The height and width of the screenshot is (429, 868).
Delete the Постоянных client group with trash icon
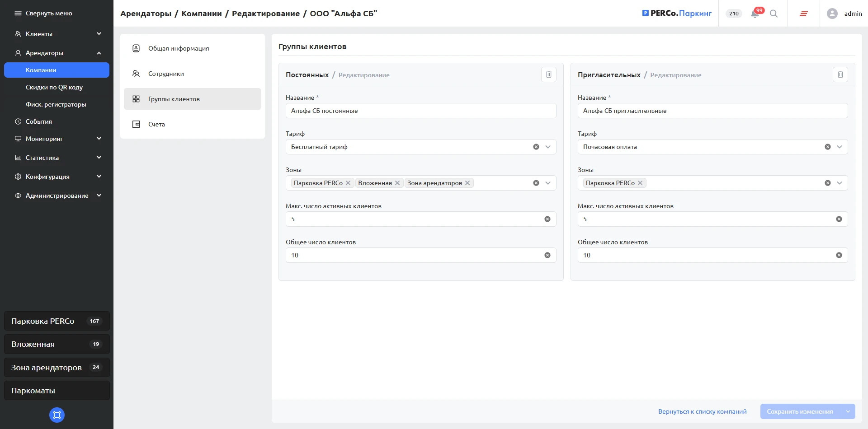tap(548, 75)
